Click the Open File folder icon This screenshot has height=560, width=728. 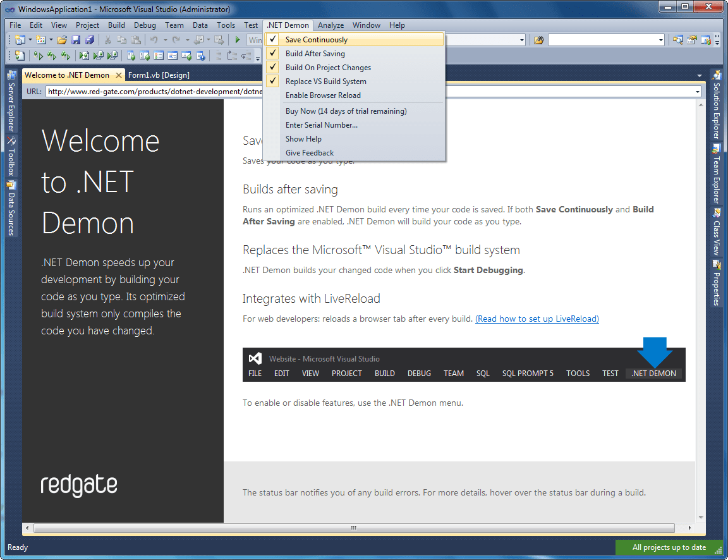coord(62,40)
